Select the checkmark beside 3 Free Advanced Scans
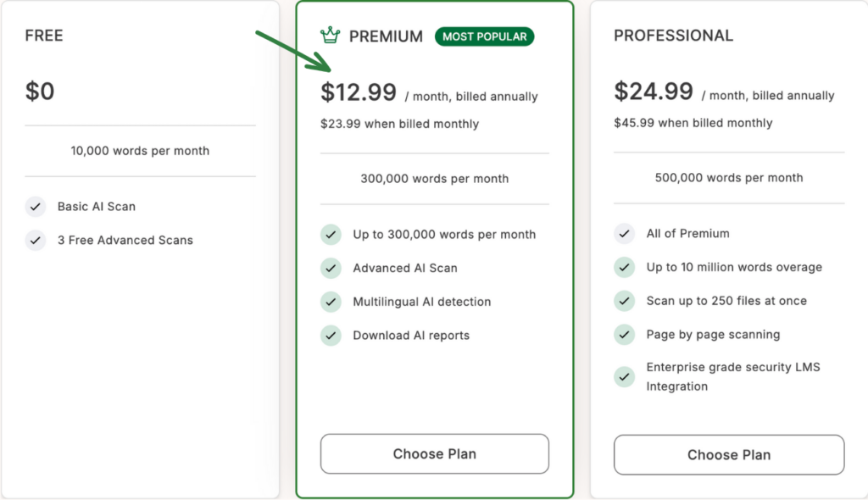Image resolution: width=868 pixels, height=500 pixels. [36, 240]
